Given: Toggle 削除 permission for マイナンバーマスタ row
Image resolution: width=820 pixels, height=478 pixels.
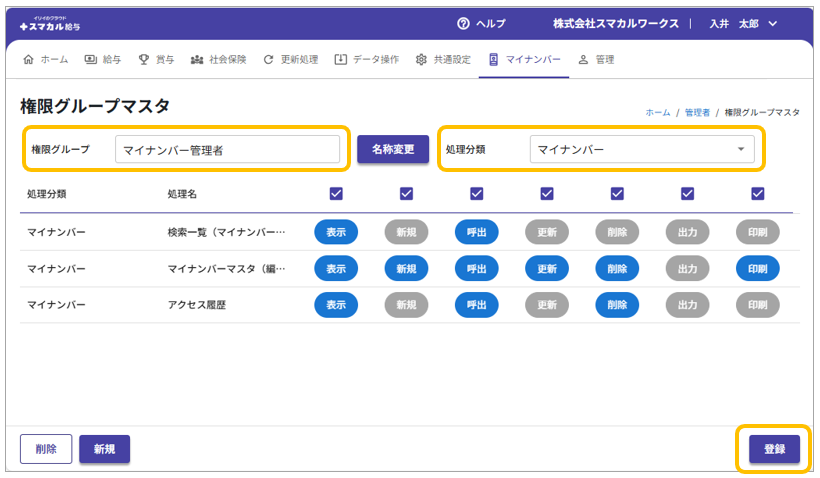Looking at the screenshot, I should point(617,268).
